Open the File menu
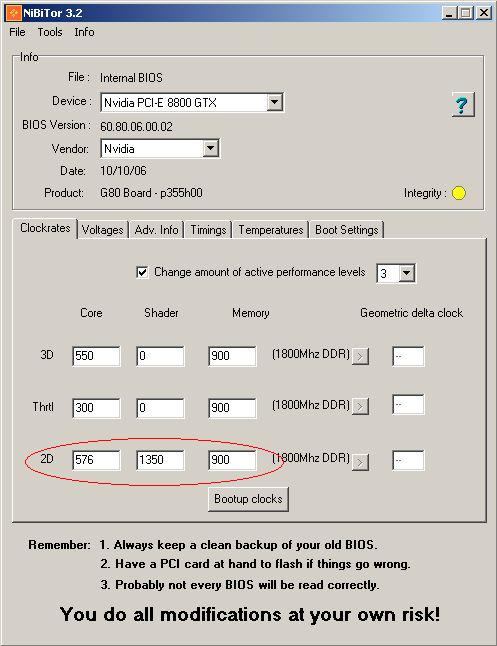Image resolution: width=497 pixels, height=646 pixels. pyautogui.click(x=17, y=32)
